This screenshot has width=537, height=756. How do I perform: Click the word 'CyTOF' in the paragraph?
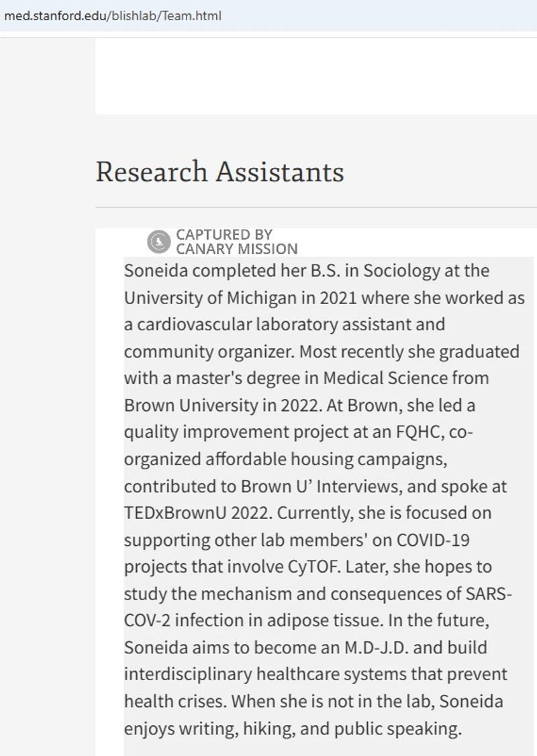(x=313, y=567)
